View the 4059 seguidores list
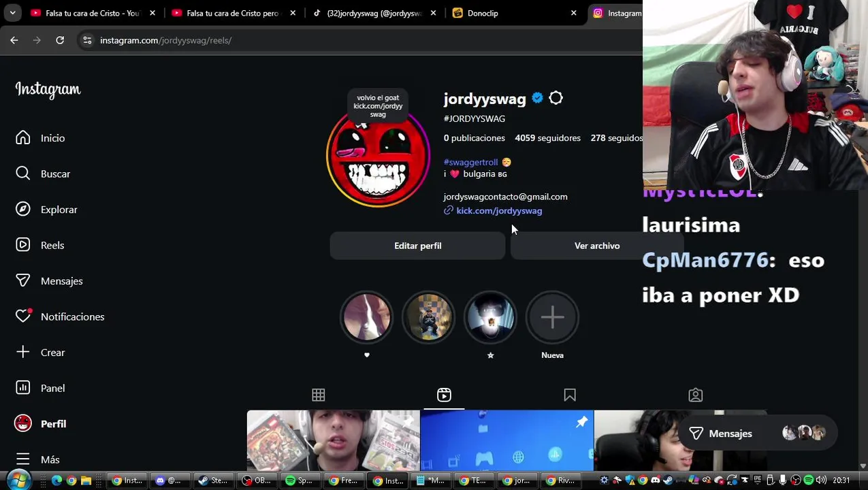This screenshot has height=490, width=868. (x=547, y=138)
